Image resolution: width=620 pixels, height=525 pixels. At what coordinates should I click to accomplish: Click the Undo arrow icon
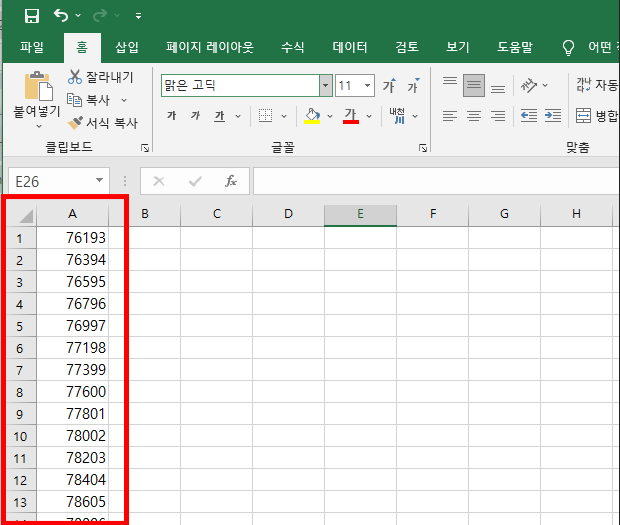pyautogui.click(x=61, y=15)
